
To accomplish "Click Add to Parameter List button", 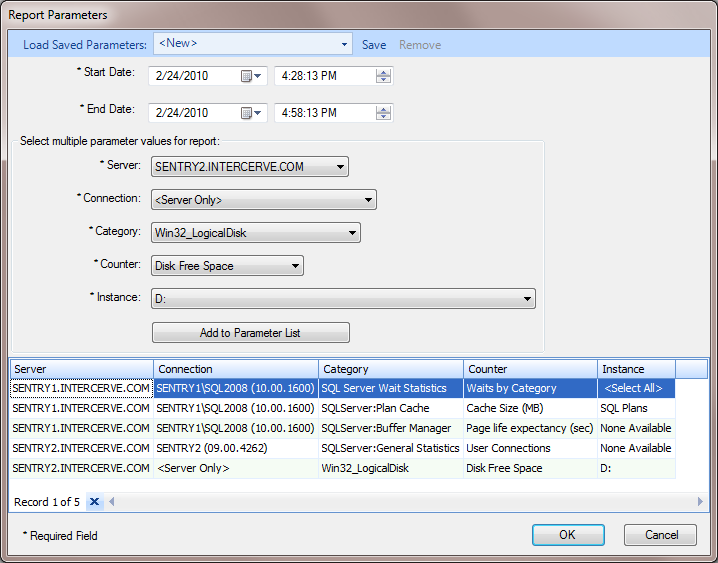I will 251,333.
